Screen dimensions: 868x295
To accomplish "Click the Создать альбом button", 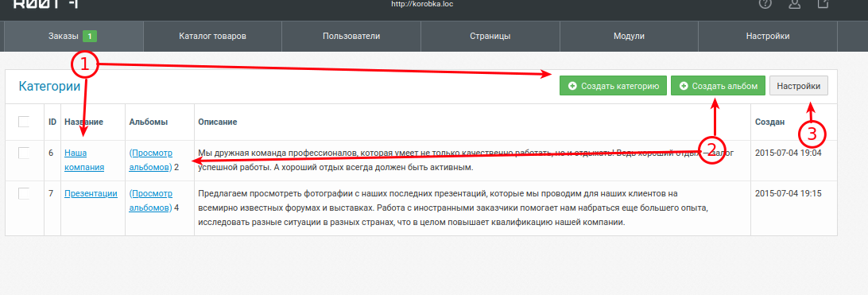I will click(x=718, y=86).
